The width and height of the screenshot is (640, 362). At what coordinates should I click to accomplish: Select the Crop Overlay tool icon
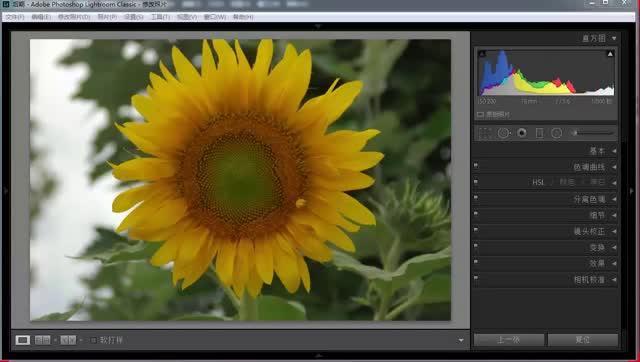(x=484, y=133)
